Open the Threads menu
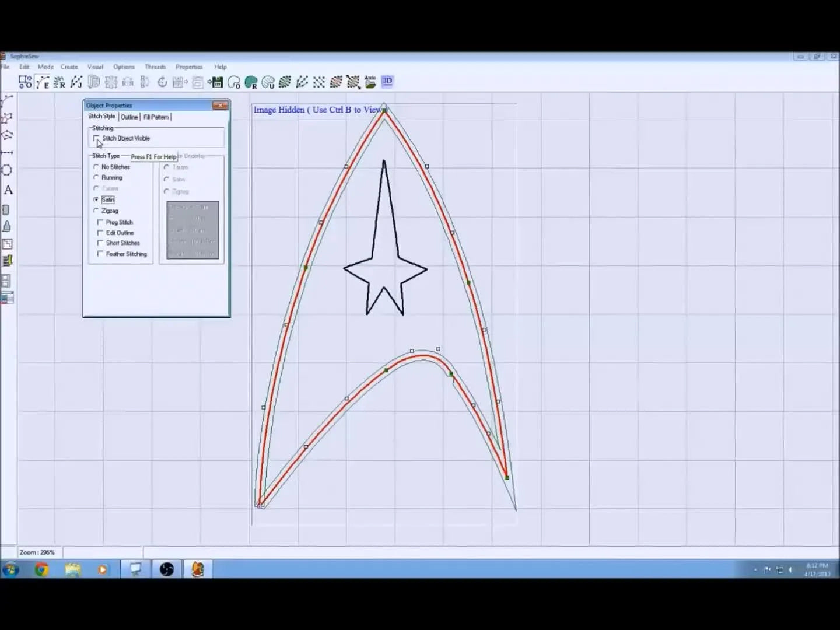 click(155, 66)
